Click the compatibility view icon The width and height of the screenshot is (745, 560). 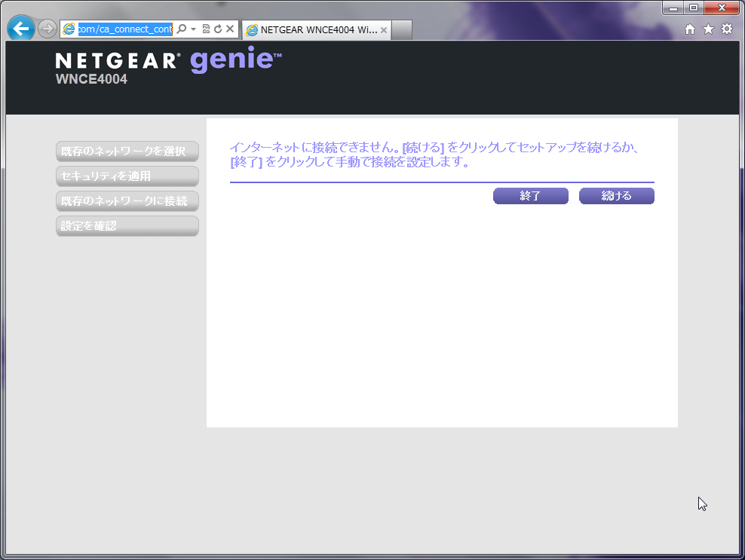[206, 29]
